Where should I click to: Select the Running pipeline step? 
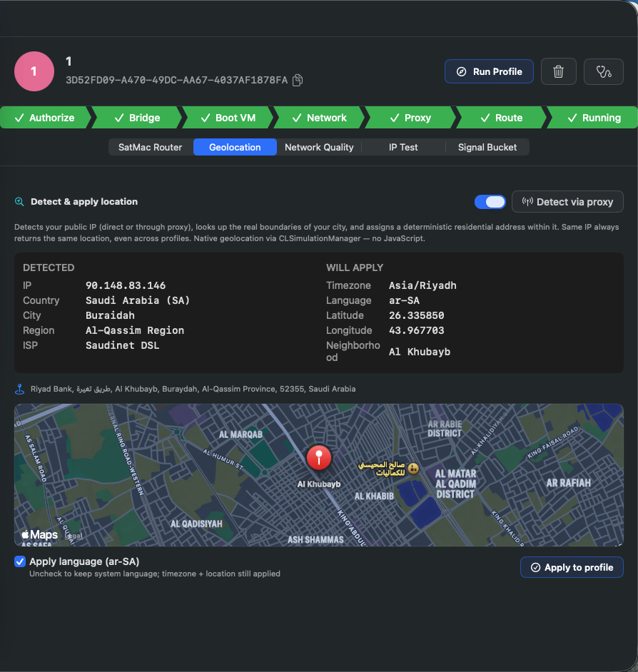594,118
